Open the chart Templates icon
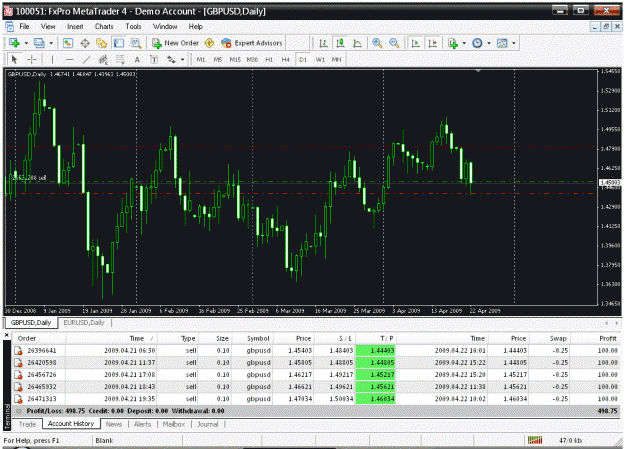 [502, 43]
